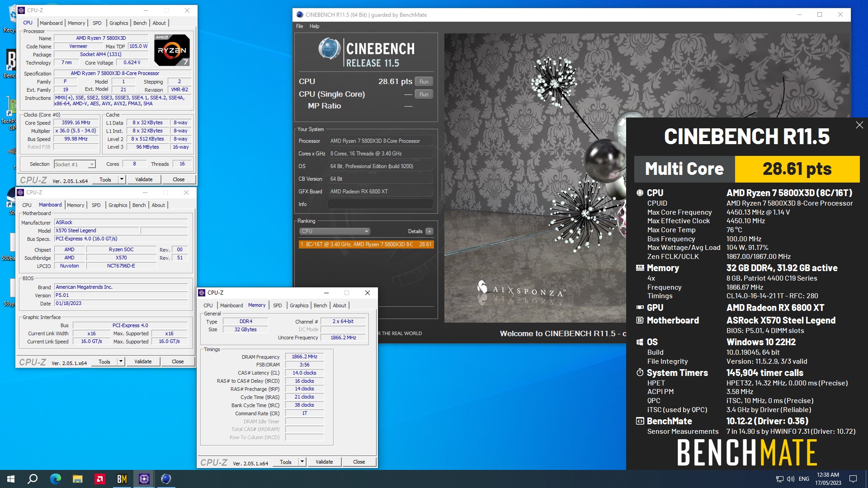Open the Ranking Details arrow button

pos(429,231)
